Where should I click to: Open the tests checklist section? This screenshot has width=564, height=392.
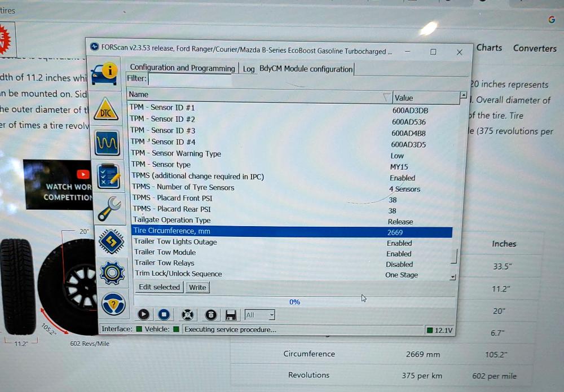point(108,176)
